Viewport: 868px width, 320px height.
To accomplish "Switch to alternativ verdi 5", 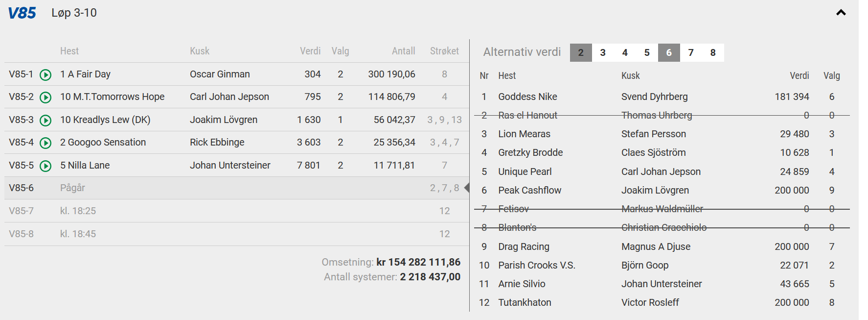I will [647, 53].
